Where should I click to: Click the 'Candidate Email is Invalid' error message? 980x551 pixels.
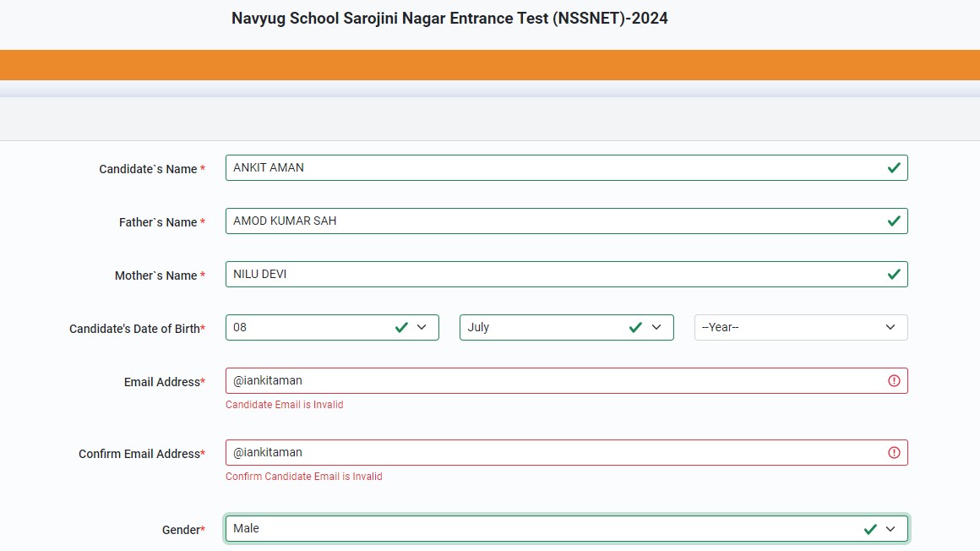click(x=284, y=404)
